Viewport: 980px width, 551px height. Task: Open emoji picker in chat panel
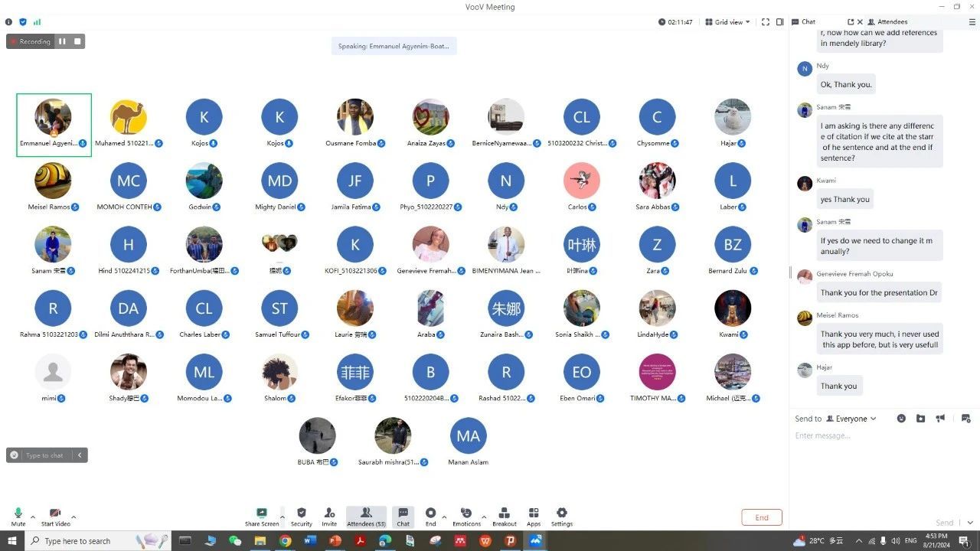pyautogui.click(x=901, y=419)
